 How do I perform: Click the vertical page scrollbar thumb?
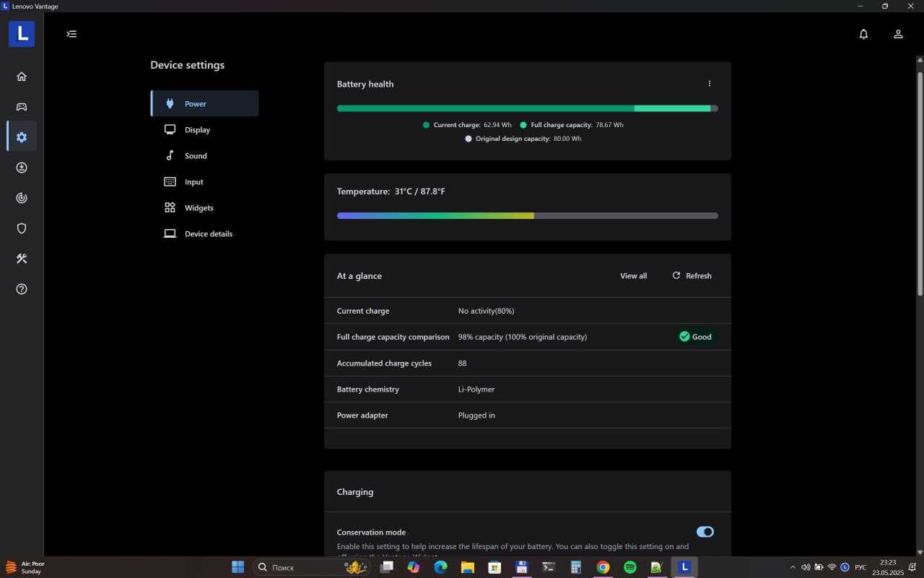(920, 184)
